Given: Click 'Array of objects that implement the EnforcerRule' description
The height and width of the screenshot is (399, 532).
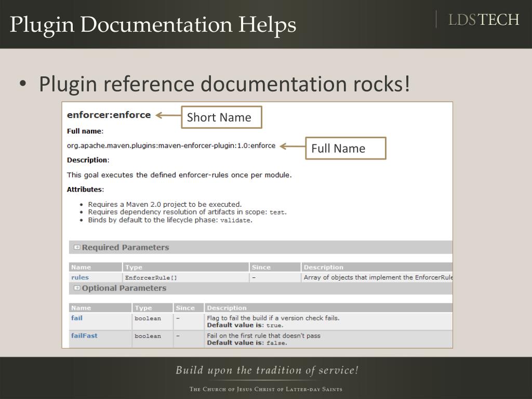Looking at the screenshot, I should pyautogui.click(x=378, y=277).
